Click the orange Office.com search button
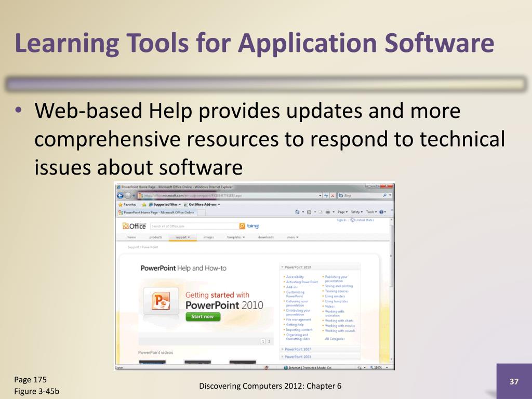The height and width of the screenshot is (399, 532). tap(242, 227)
